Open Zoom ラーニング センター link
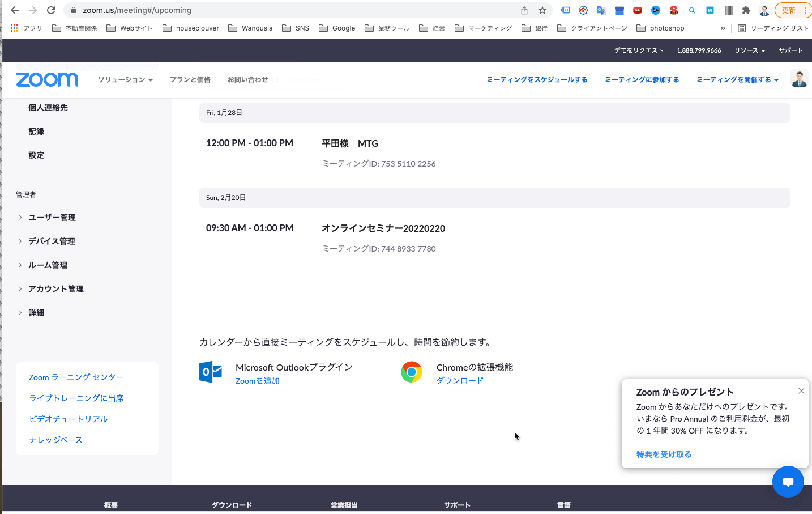This screenshot has height=514, width=812. coord(76,377)
